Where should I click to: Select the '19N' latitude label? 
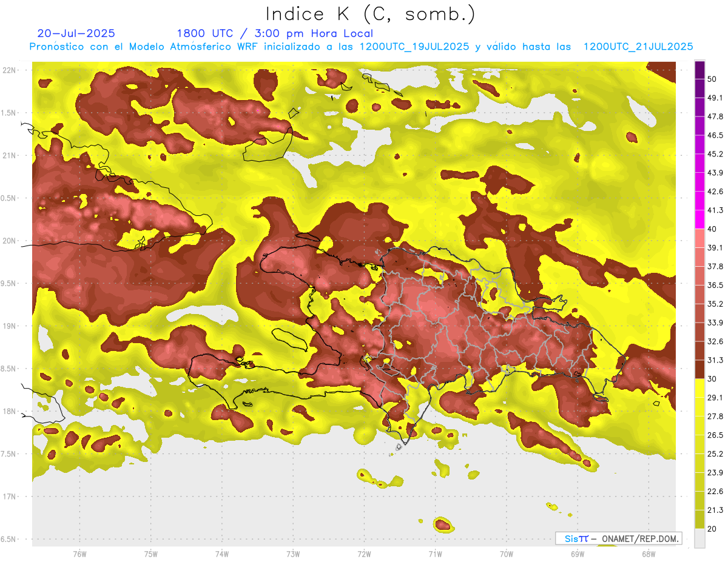coord(10,326)
